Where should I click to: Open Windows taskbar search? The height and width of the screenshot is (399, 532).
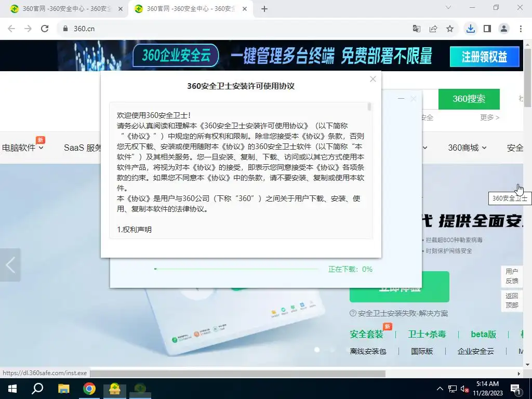tap(37, 389)
